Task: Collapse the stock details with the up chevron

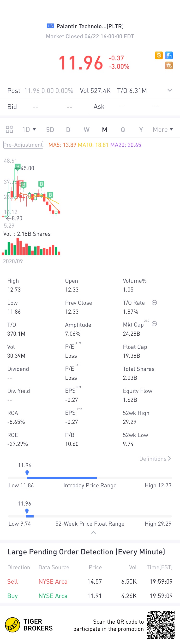Action: pos(94,533)
